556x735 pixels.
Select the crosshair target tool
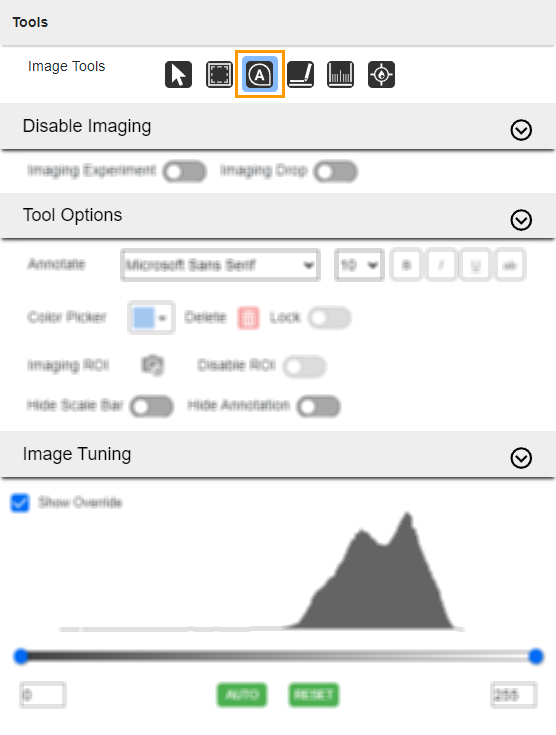(x=381, y=75)
